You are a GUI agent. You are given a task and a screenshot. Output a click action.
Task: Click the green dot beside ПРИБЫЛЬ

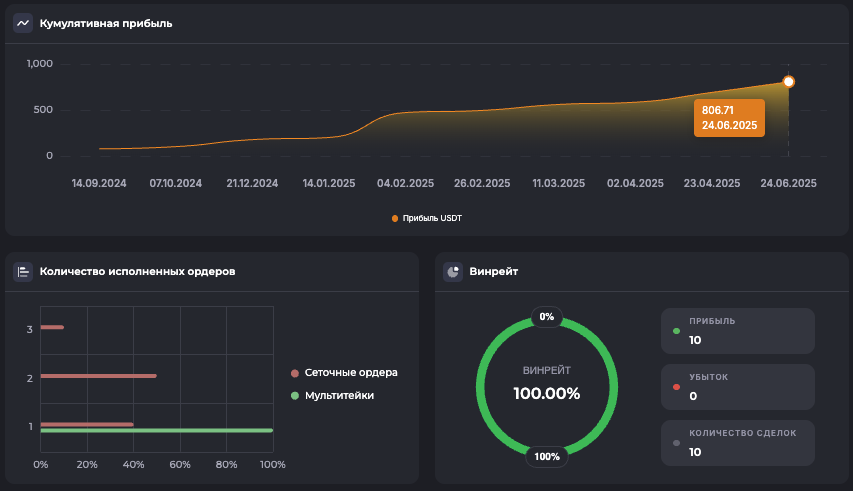click(x=677, y=331)
